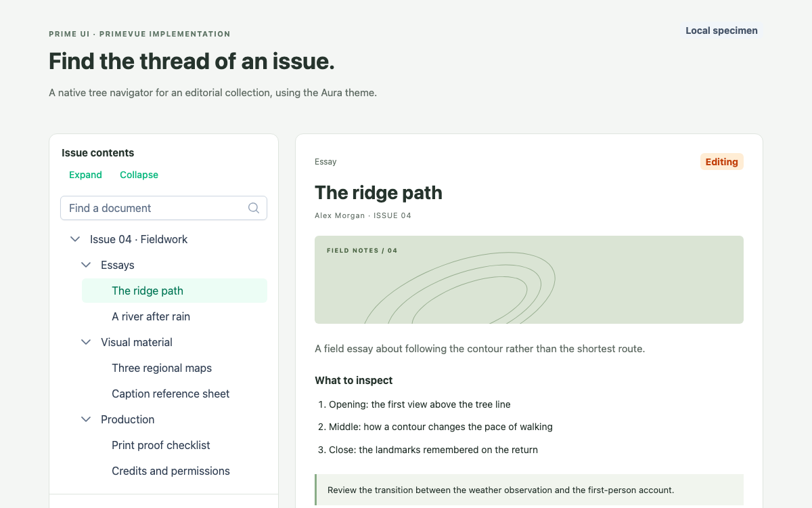
Task: Collapse the Visual material chevron
Action: tap(86, 342)
